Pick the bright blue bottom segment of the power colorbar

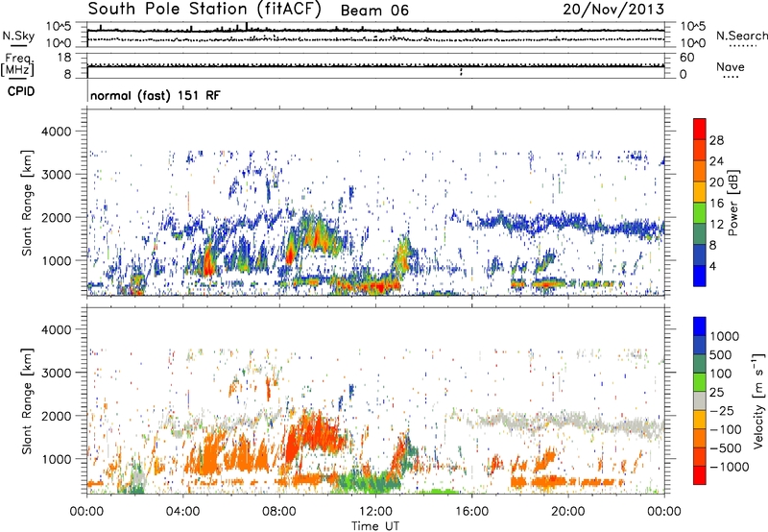700,276
